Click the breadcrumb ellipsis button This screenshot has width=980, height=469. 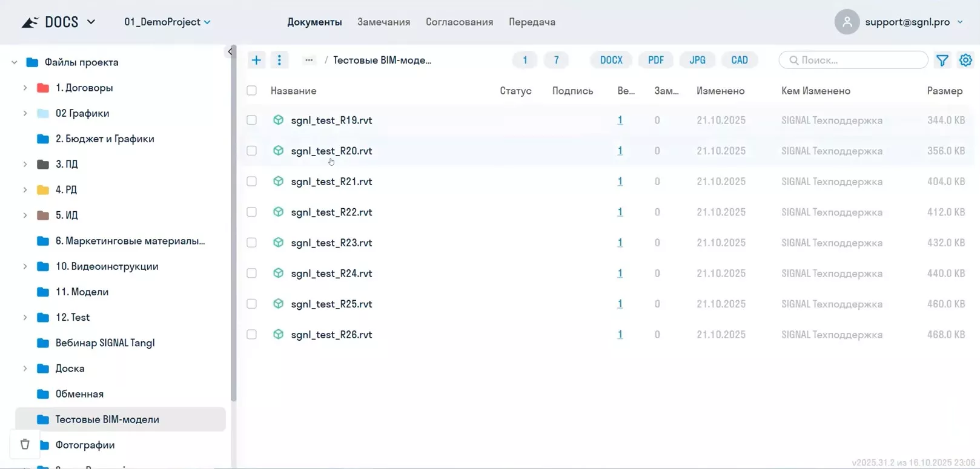309,60
